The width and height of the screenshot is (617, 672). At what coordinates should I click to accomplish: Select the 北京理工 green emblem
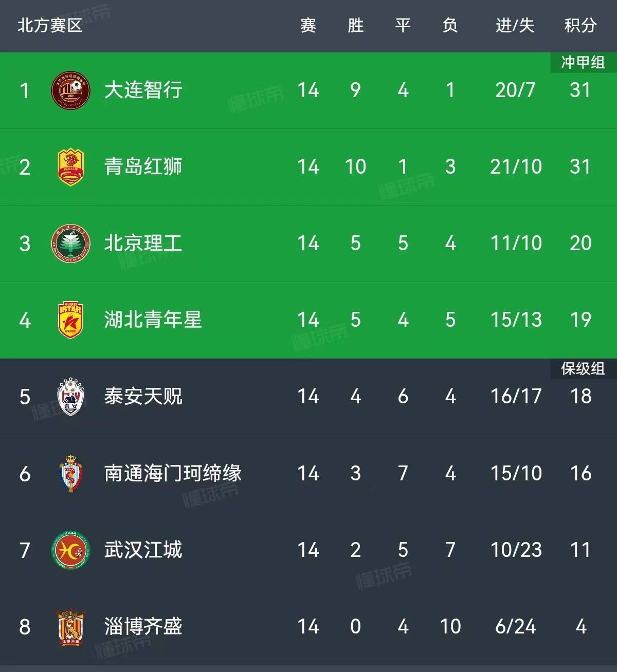point(71,244)
